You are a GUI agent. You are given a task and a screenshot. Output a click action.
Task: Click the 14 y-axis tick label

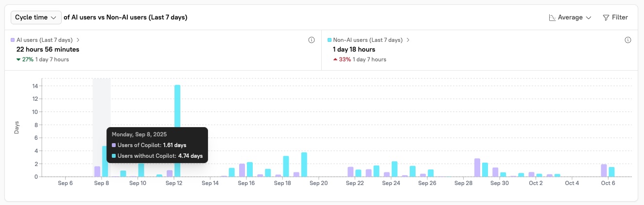[35, 86]
